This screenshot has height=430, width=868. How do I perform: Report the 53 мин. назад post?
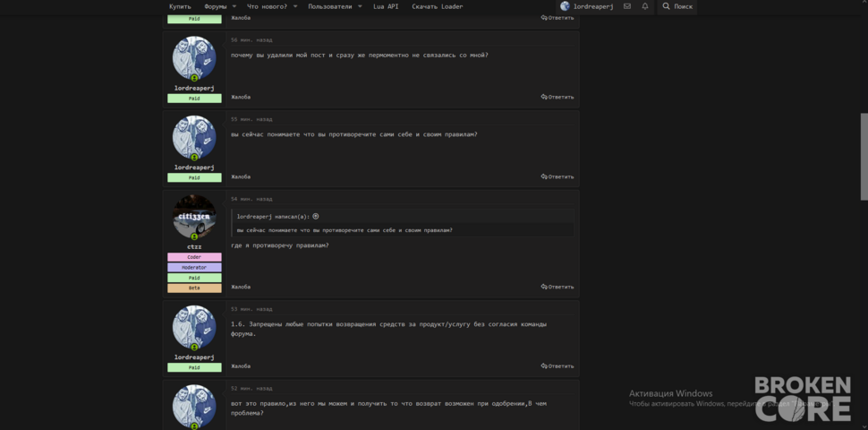click(241, 366)
